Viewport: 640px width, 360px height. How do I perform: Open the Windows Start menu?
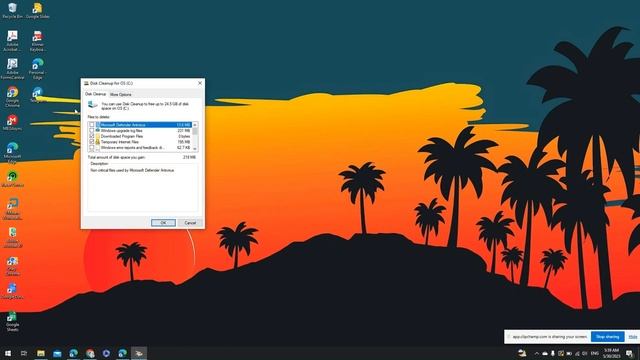pos(8,353)
